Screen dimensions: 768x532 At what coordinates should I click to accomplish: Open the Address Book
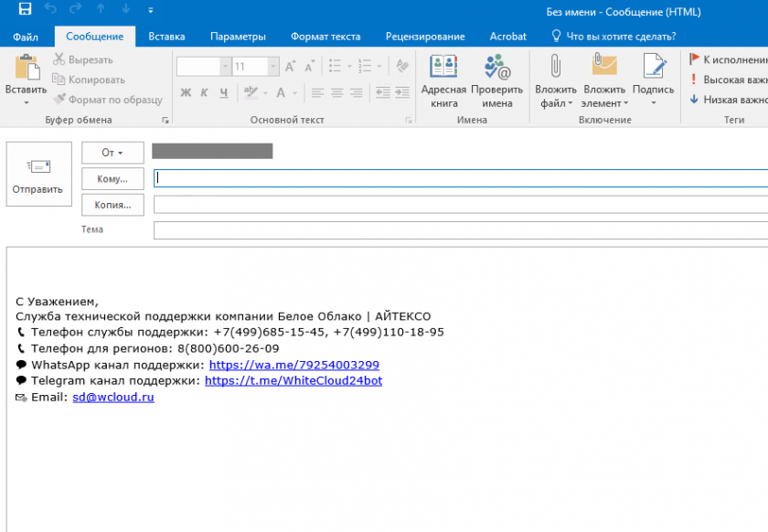(443, 68)
